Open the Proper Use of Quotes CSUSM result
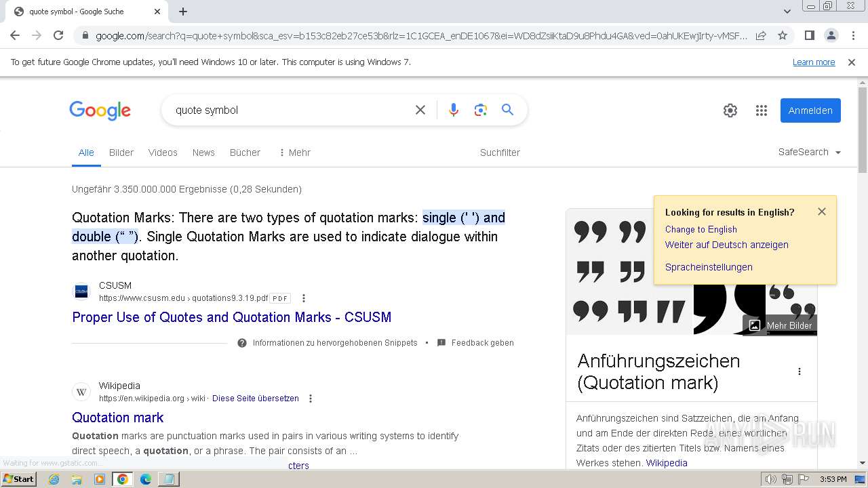The width and height of the screenshot is (868, 488). 231,317
